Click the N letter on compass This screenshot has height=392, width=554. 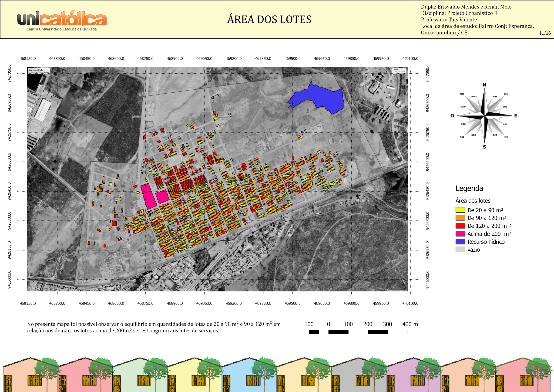[x=484, y=85]
